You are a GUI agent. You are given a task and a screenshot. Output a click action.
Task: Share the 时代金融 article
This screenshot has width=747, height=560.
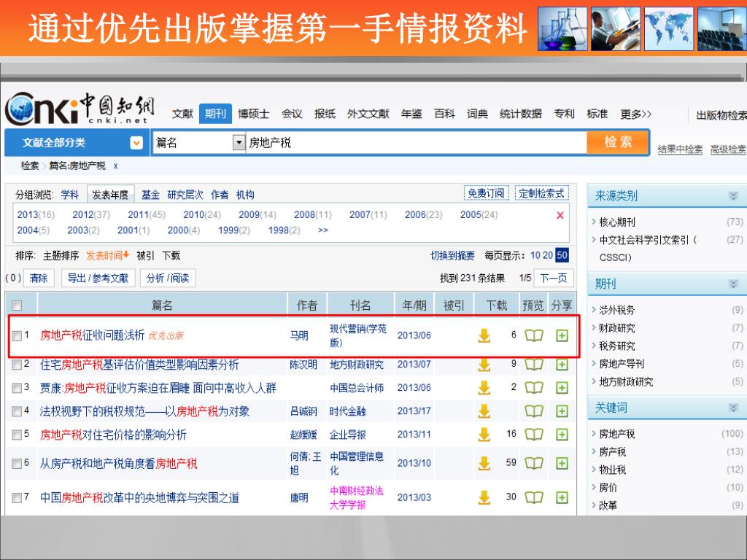click(x=562, y=411)
